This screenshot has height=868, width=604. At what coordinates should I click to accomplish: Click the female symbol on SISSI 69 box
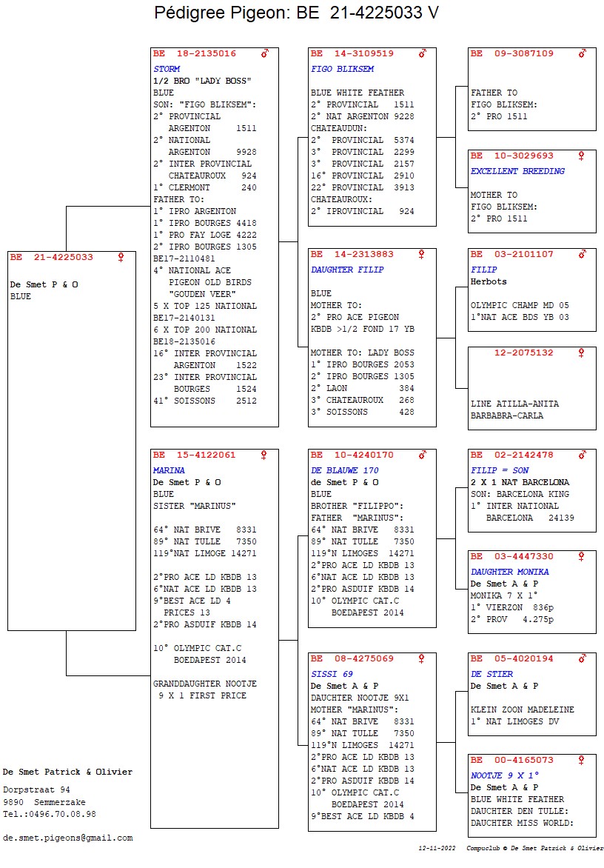pyautogui.click(x=422, y=659)
